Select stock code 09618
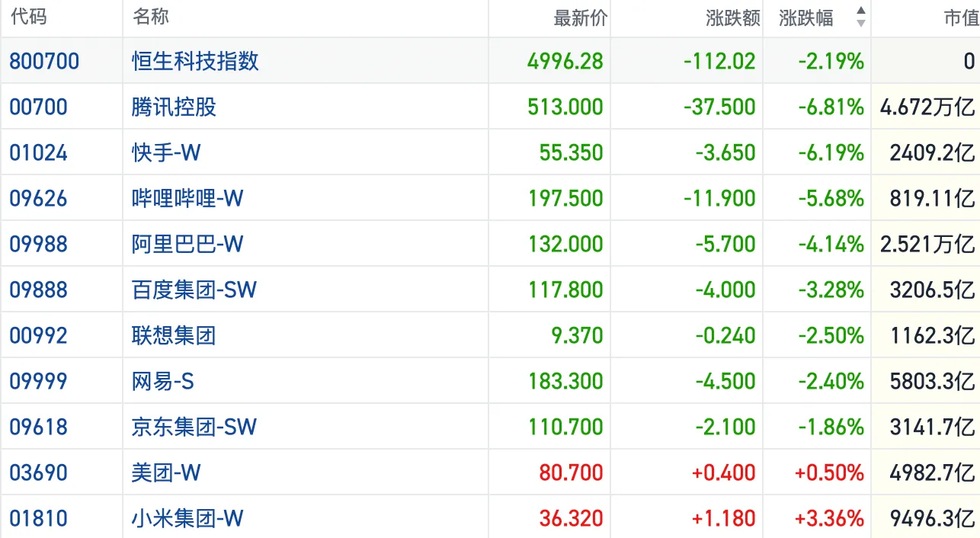Screen dimensions: 980x538 click(38, 427)
